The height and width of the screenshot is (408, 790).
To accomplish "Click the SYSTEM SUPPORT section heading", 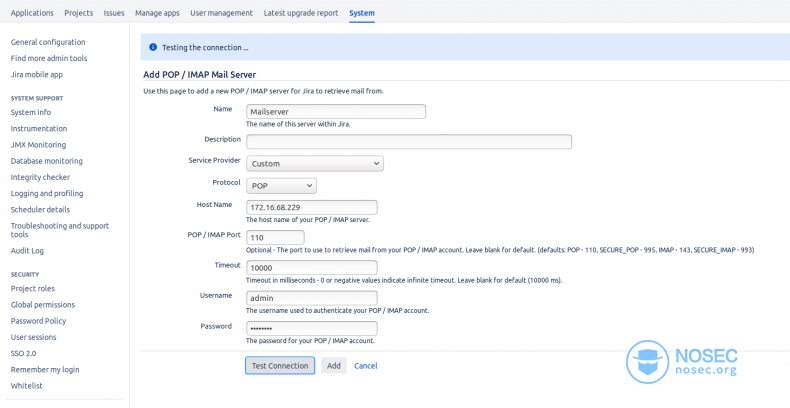I will pyautogui.click(x=37, y=98).
